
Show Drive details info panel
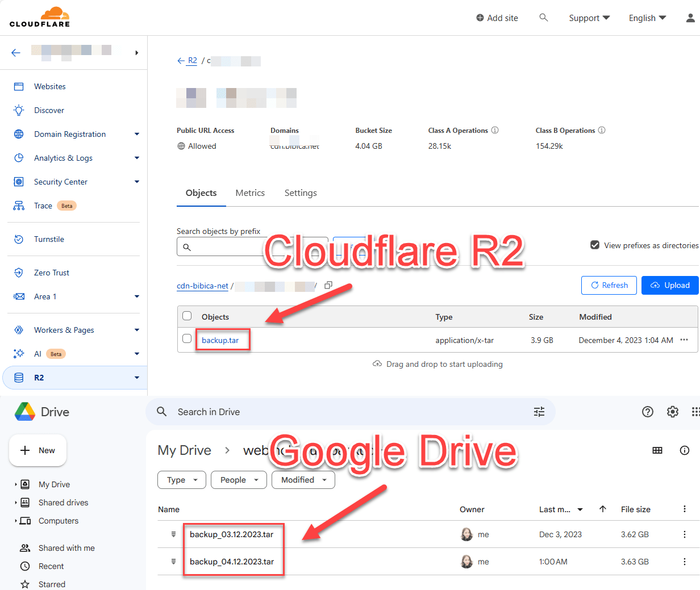coord(685,450)
